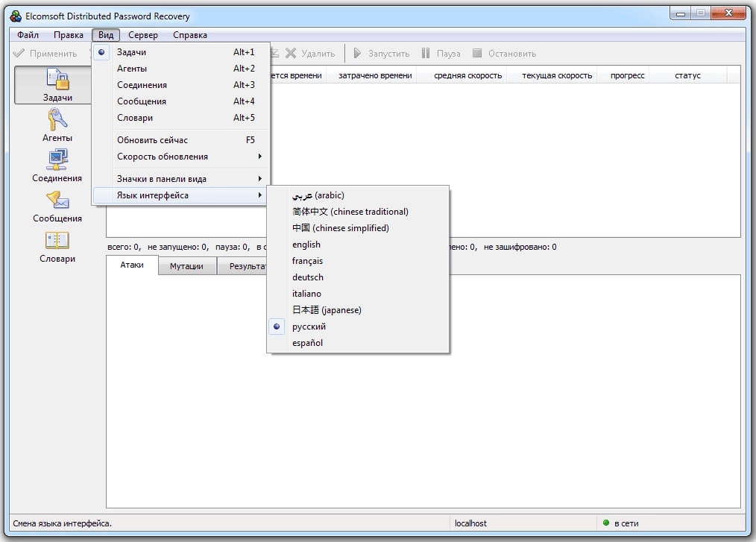Switch interface language to arabic

pyautogui.click(x=358, y=195)
